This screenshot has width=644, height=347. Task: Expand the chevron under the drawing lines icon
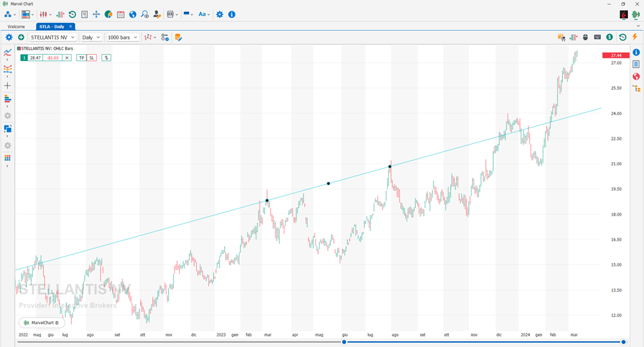(x=7, y=76)
